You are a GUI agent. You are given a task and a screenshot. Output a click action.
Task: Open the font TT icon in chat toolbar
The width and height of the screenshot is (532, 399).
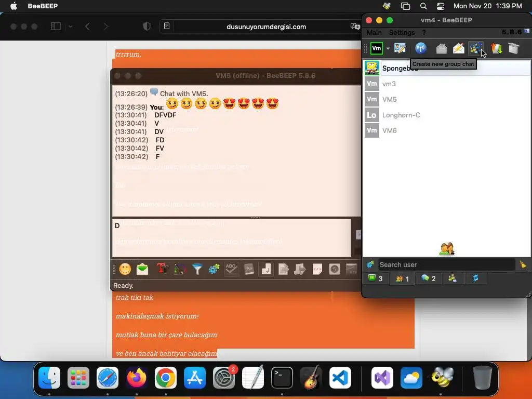coord(163,270)
